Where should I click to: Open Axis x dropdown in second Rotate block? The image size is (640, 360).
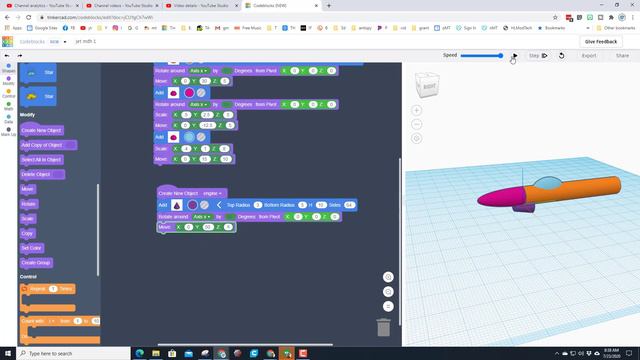pyautogui.click(x=199, y=104)
